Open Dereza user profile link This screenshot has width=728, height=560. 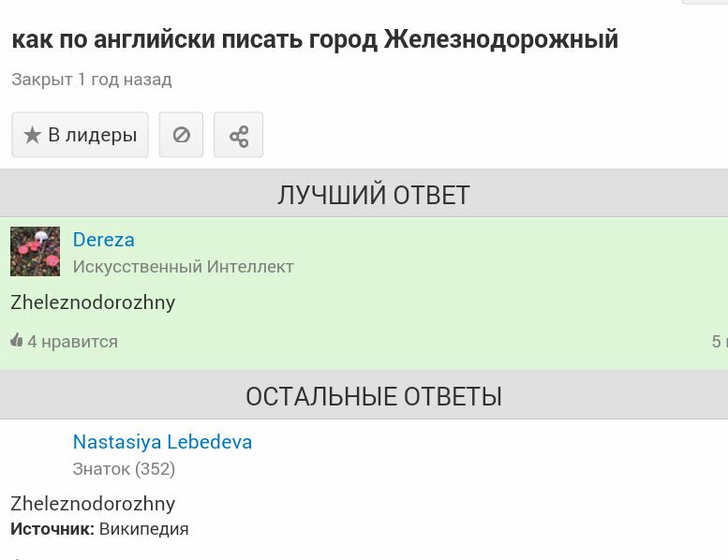click(x=104, y=240)
